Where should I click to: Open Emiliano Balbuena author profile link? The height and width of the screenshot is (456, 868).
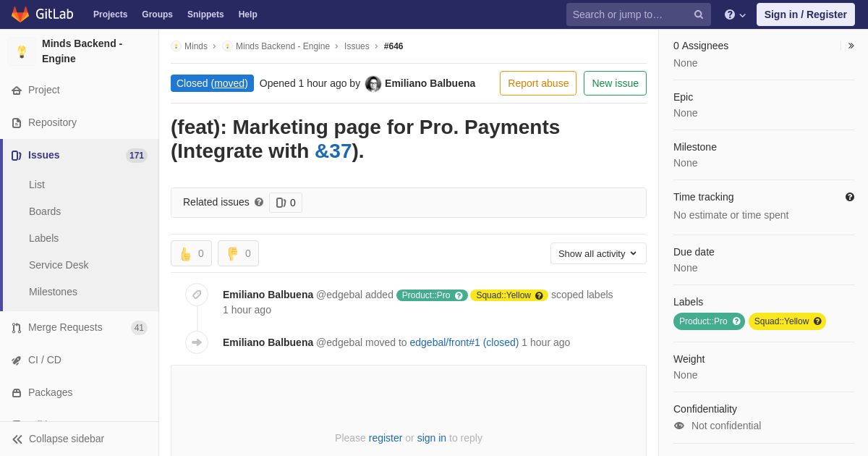[x=430, y=83]
